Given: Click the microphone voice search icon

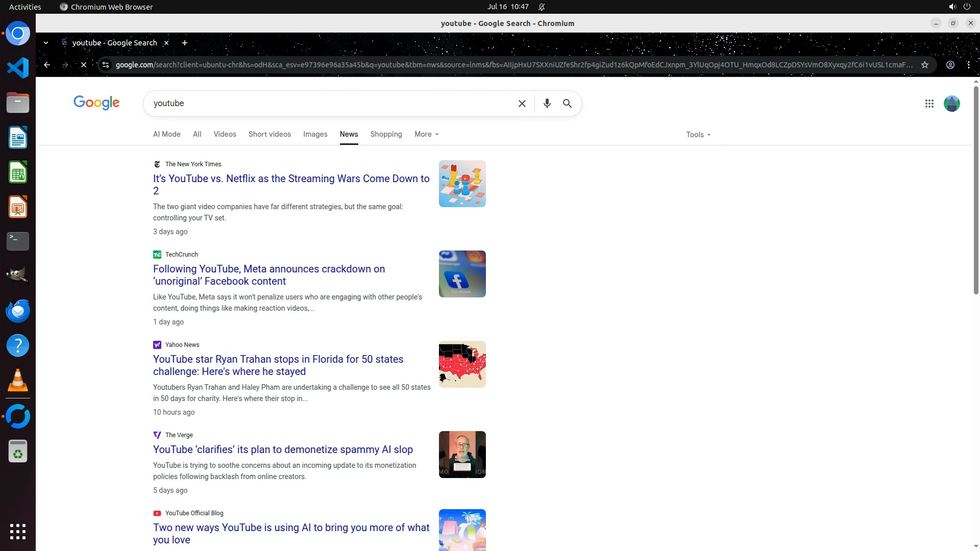Looking at the screenshot, I should pyautogui.click(x=547, y=104).
